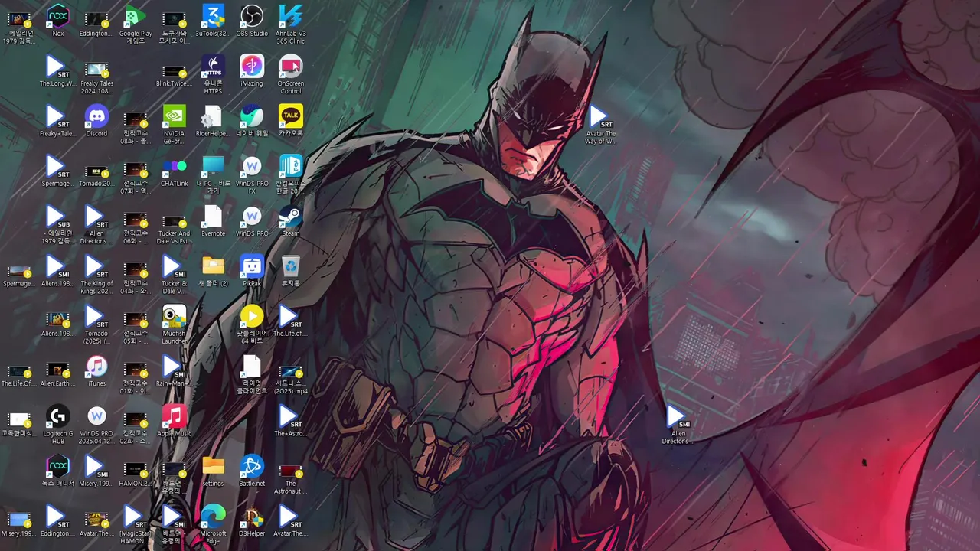
Task: Launch OBS Studio from the desktop
Action: point(252,21)
